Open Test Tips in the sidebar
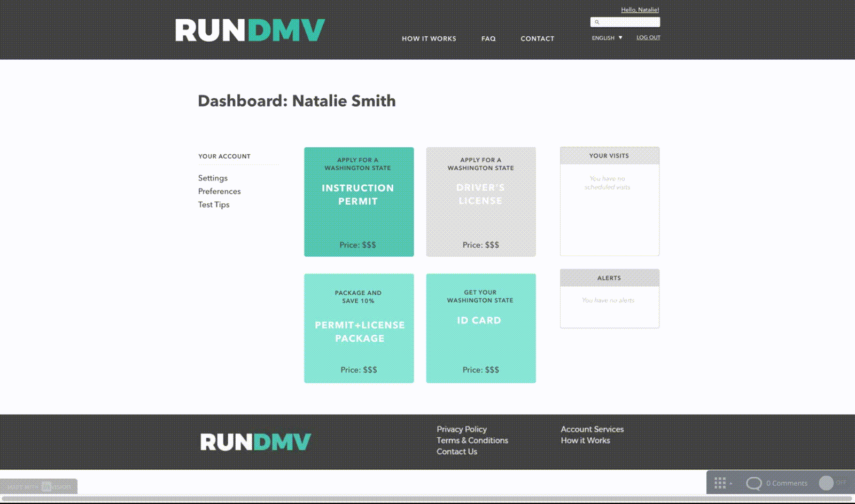The image size is (855, 504). [x=214, y=204]
